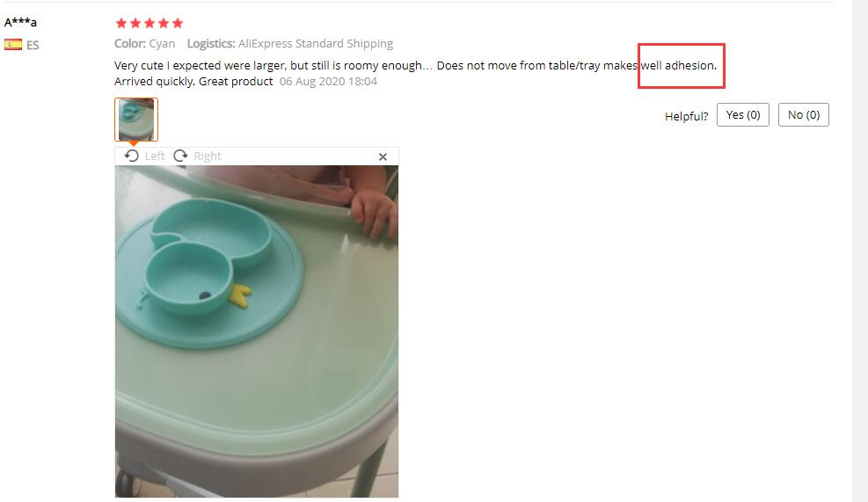Click the rotate Left arrow icon
The width and height of the screenshot is (868, 502).
click(x=131, y=156)
